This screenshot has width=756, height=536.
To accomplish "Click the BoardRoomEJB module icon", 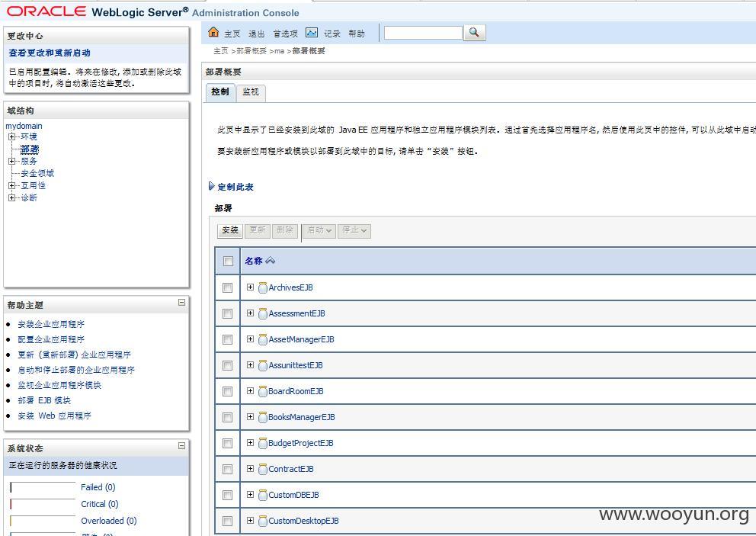I will 263,391.
